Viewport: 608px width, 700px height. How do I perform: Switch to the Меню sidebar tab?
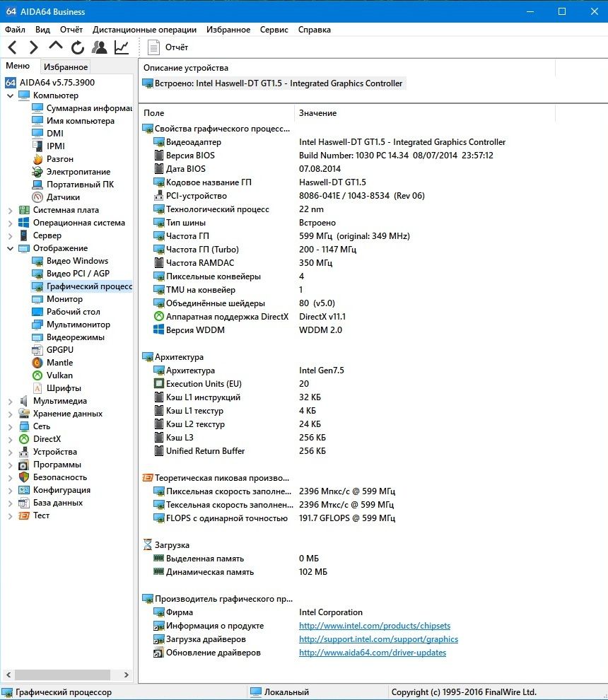(x=18, y=66)
